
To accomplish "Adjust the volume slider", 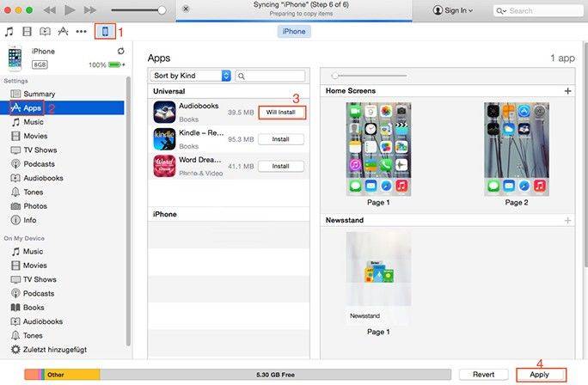I will 138,10.
